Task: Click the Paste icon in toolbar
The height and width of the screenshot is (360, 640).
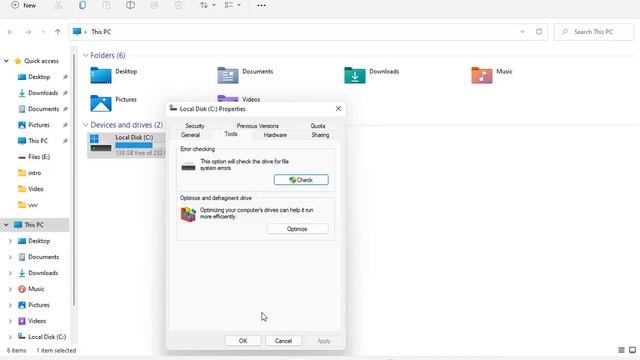Action: [x=106, y=5]
